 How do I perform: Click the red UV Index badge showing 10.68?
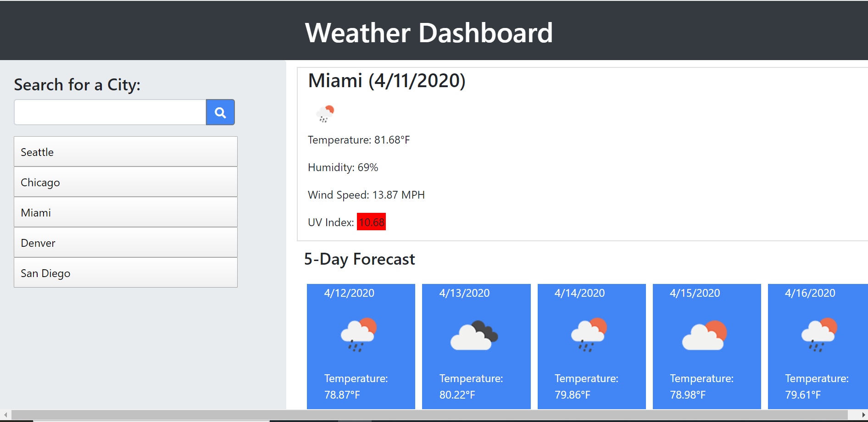[x=371, y=222]
